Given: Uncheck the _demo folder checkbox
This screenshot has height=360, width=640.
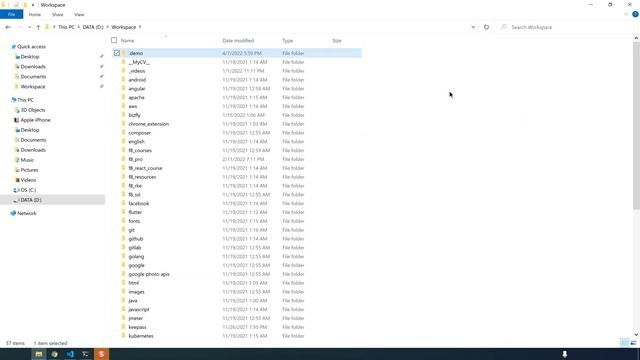Looking at the screenshot, I should [x=117, y=53].
